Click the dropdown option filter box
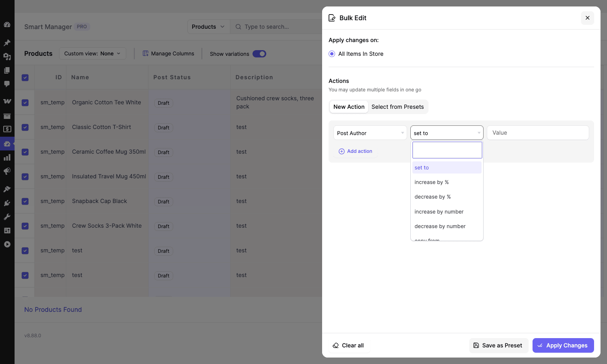The width and height of the screenshot is (607, 364). [x=447, y=150]
